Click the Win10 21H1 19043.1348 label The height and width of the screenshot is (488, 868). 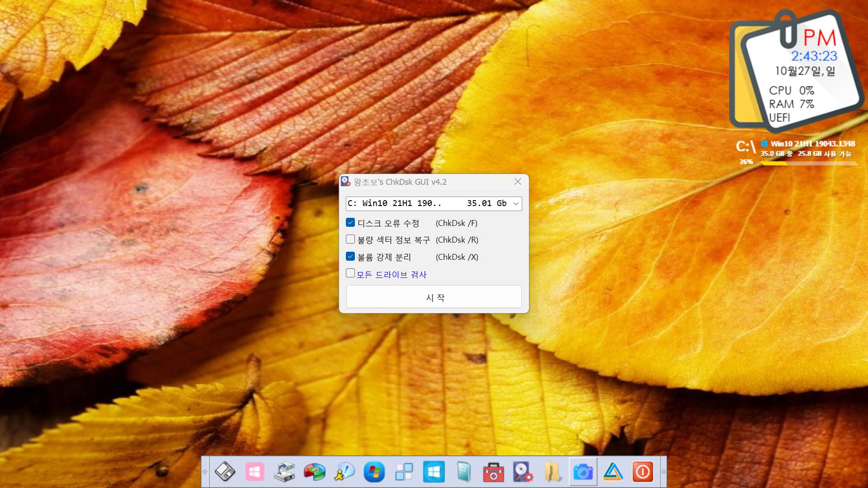pos(813,144)
